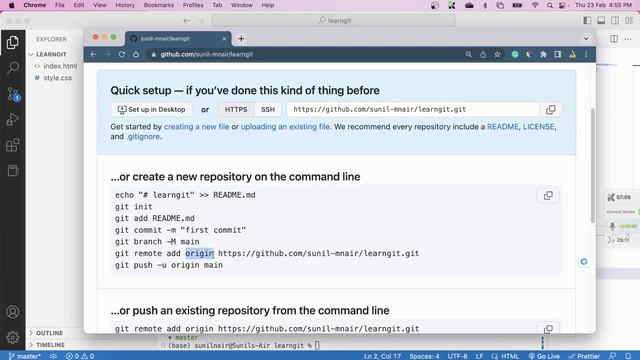
Task: Click Chrome page vertical scrollbar
Action: coord(593,165)
